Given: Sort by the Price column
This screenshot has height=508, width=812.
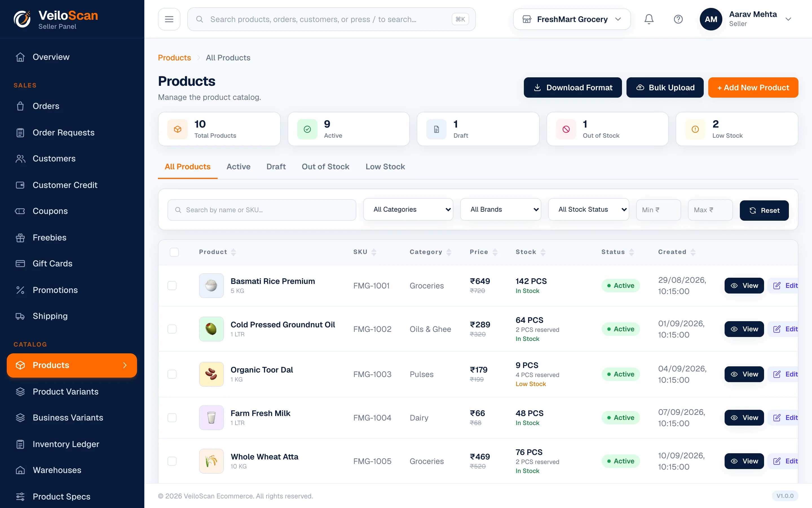Looking at the screenshot, I should point(484,252).
